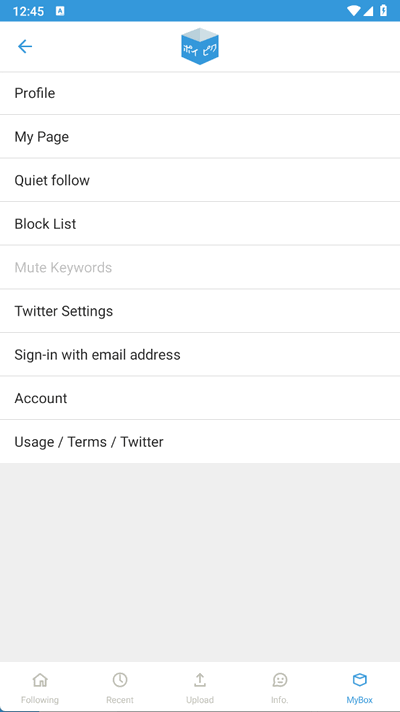Image resolution: width=400 pixels, height=712 pixels.
Task: Select the MyBox cube icon
Action: pos(360,680)
